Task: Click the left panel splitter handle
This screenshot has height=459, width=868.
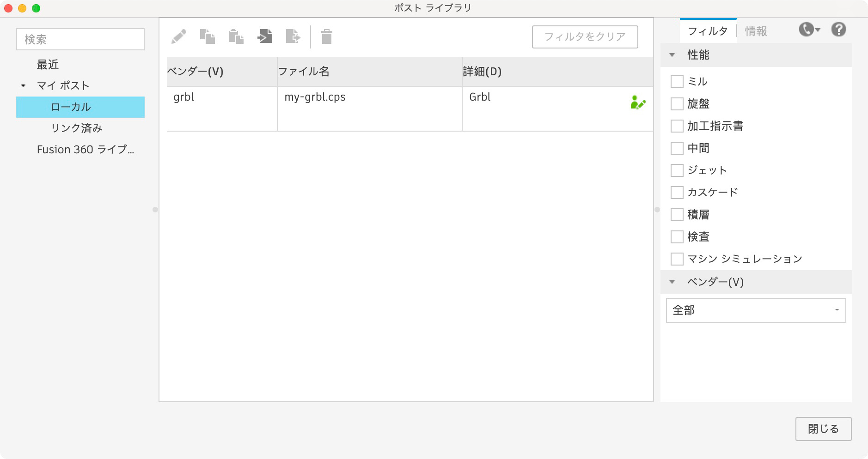Action: 155,210
